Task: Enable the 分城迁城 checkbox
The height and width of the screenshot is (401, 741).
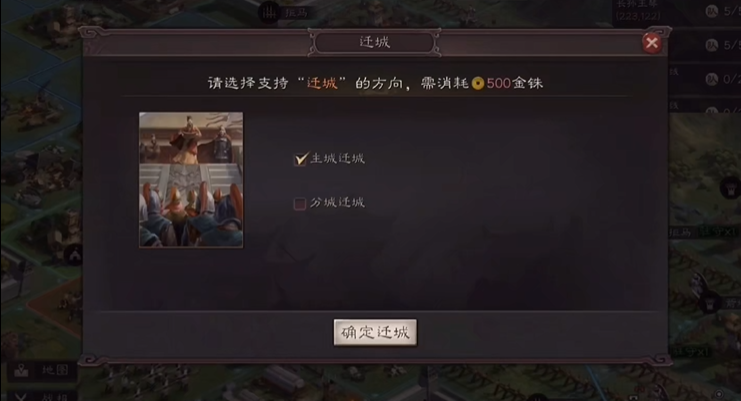Action: (x=300, y=204)
